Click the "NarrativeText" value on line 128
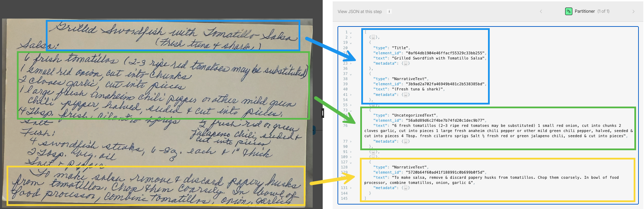 click(x=409, y=167)
